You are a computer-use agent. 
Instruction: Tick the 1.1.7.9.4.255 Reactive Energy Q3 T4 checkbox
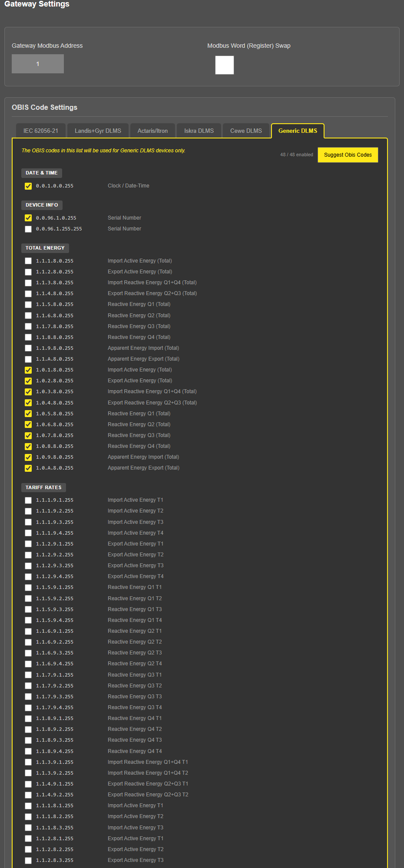(x=28, y=708)
